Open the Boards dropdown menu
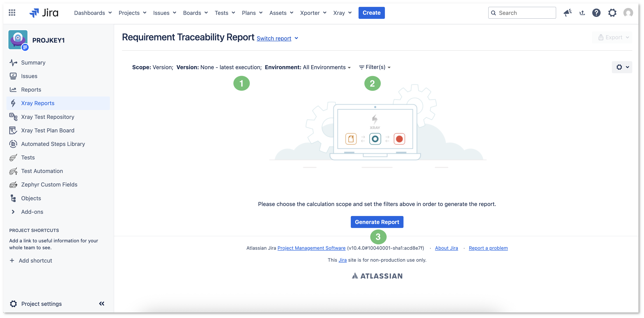 [x=195, y=13]
